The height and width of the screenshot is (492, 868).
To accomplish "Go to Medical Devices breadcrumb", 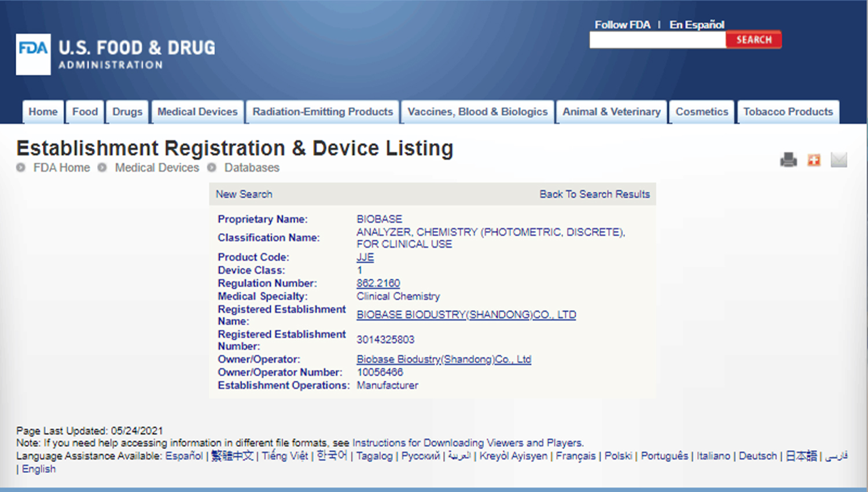I will point(157,168).
